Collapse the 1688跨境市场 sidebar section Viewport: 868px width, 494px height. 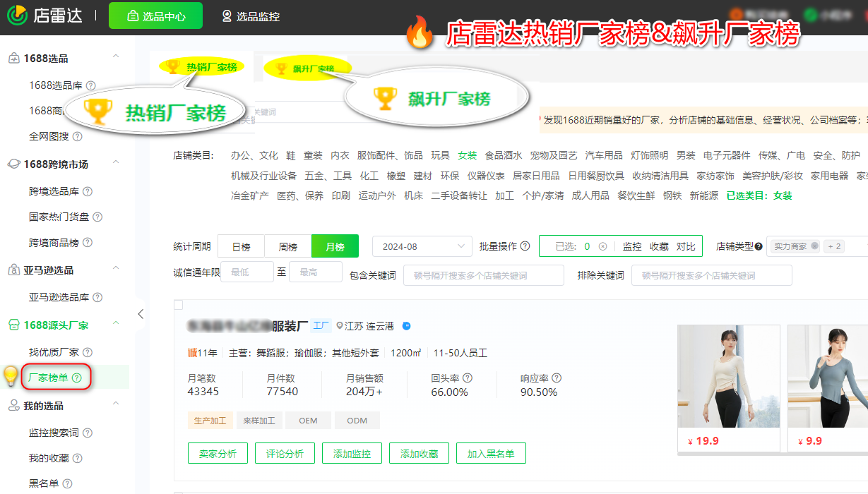click(x=116, y=163)
